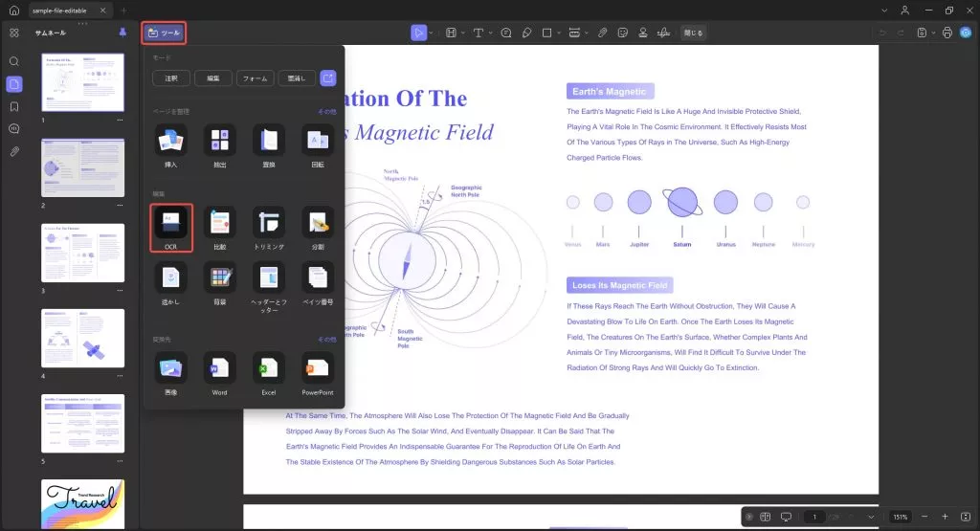980x531 pixels.
Task: Open the 抽出 (Extract) page tool
Action: tap(220, 146)
